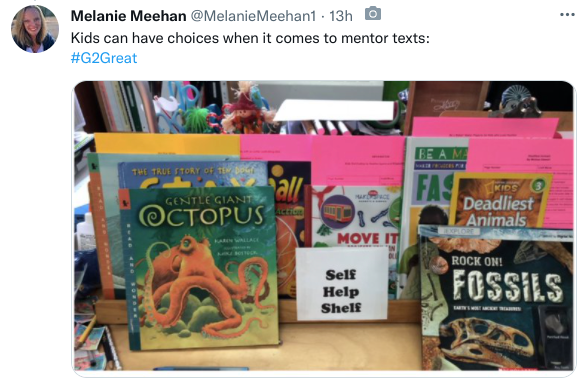Click the Gentle Giant Octopus book cover

click(x=200, y=267)
